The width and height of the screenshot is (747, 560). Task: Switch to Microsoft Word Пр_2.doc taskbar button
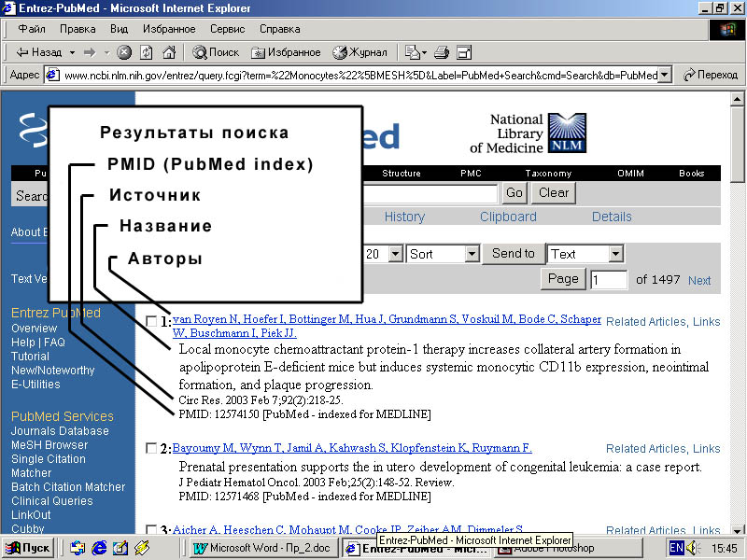point(263,548)
